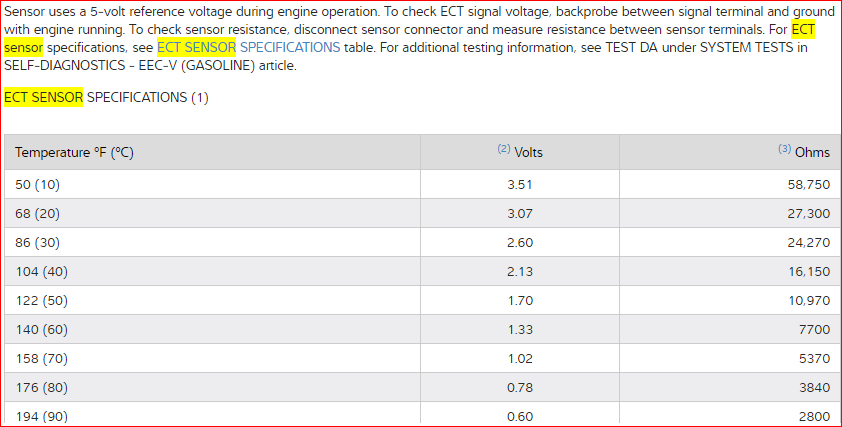The width and height of the screenshot is (842, 427).
Task: Select the 27,300 ohms value
Action: (x=808, y=214)
